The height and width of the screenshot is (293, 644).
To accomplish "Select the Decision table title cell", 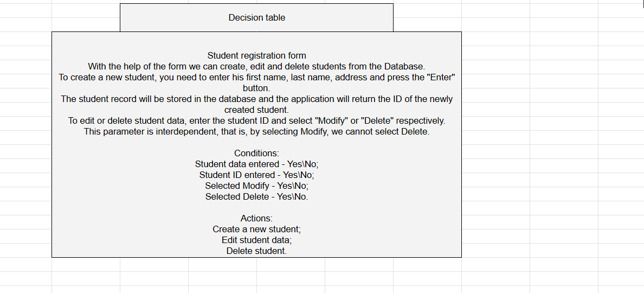I will (256, 17).
